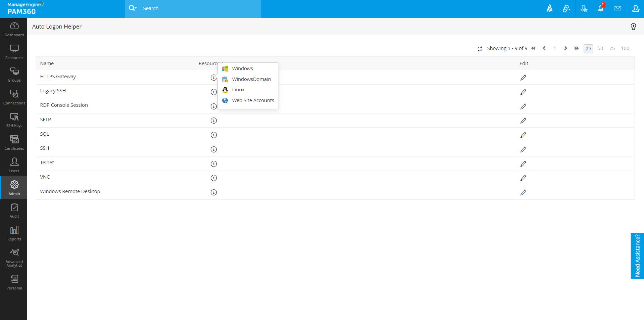Image resolution: width=644 pixels, height=320 pixels.
Task: Click the RDP Console Session name
Action: 64,105
